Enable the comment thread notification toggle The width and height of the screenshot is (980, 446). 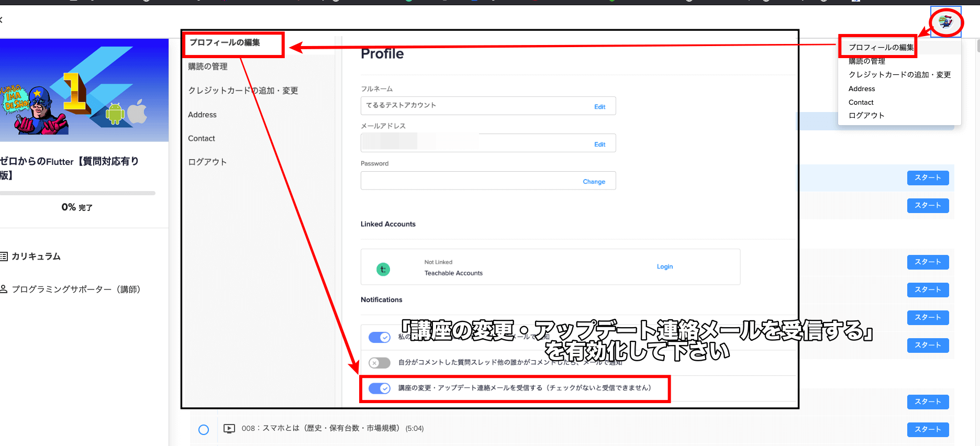pyautogui.click(x=380, y=362)
